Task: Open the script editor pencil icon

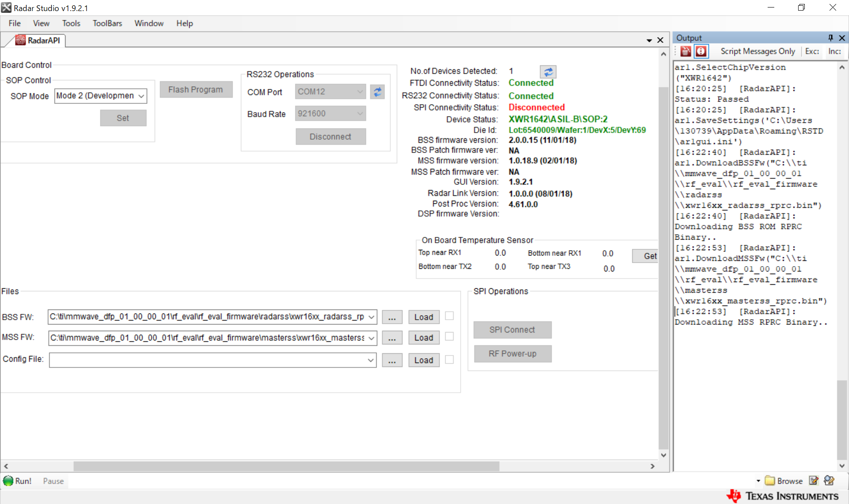Action: (814, 481)
